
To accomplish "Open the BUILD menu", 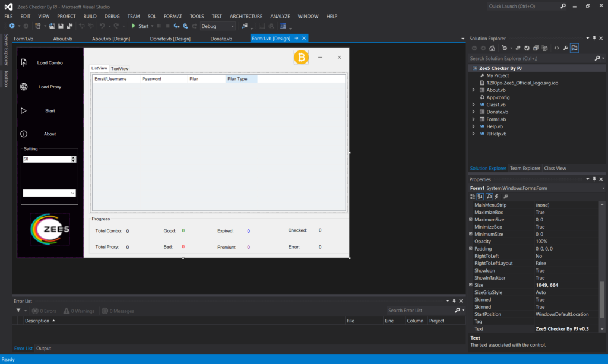I will [x=90, y=16].
